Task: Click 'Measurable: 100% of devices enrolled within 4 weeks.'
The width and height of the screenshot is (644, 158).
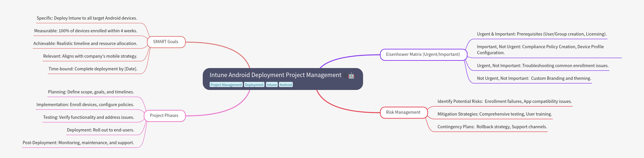Action: click(x=85, y=31)
